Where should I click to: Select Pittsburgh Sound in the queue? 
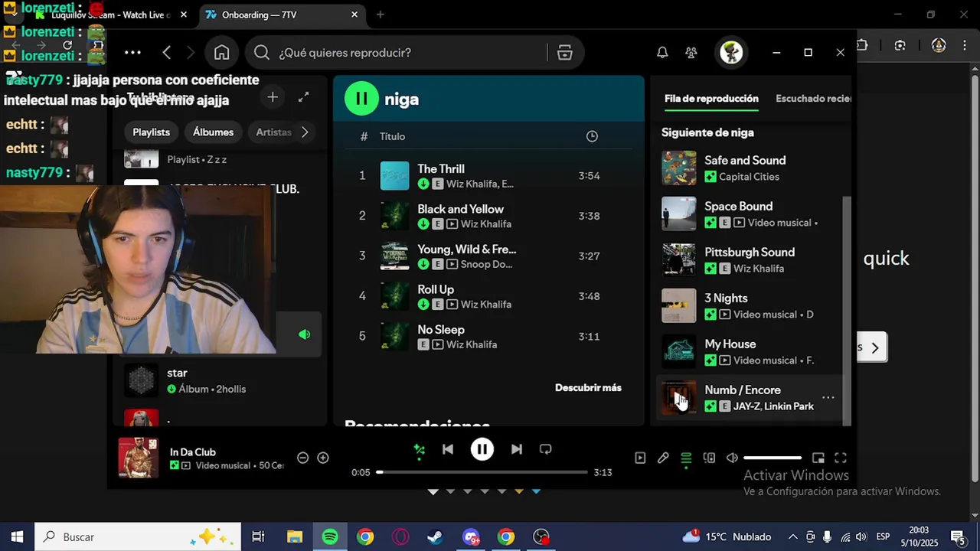tap(750, 260)
